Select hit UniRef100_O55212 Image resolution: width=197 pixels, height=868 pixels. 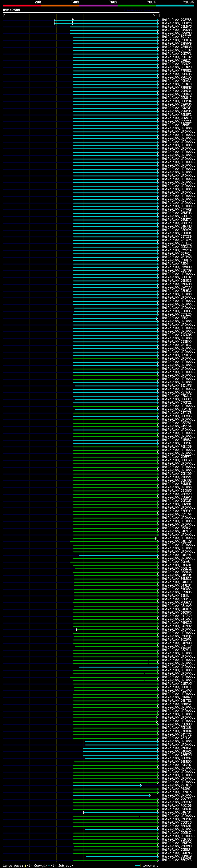click(177, 318)
